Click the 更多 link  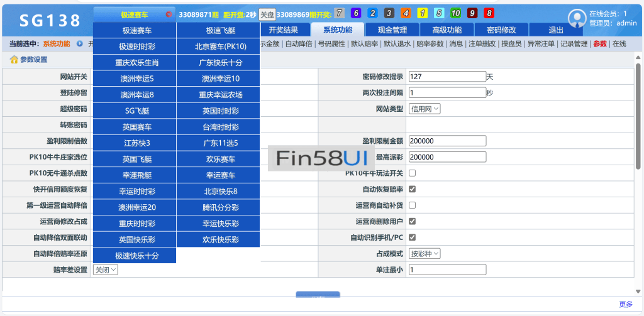pyautogui.click(x=626, y=304)
